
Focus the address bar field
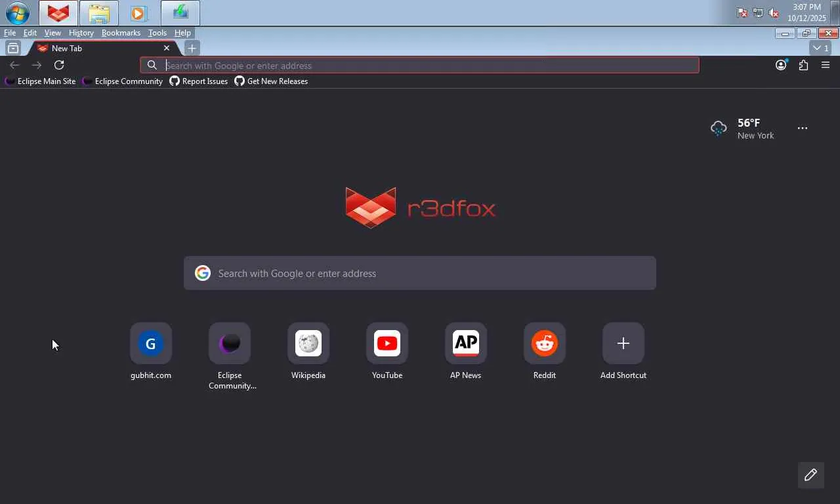pyautogui.click(x=419, y=65)
